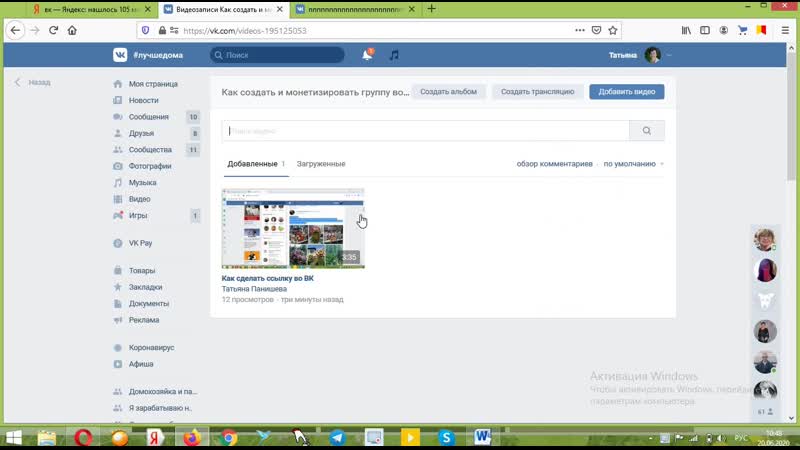Screen dimensions: 800x450
Task: Open the Windows Start menu
Action: 14,438
